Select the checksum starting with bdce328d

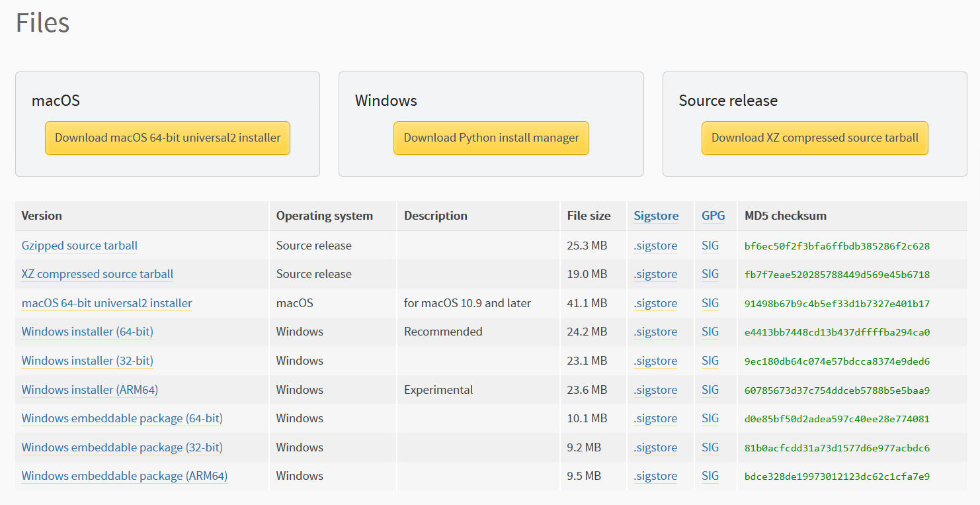click(837, 477)
